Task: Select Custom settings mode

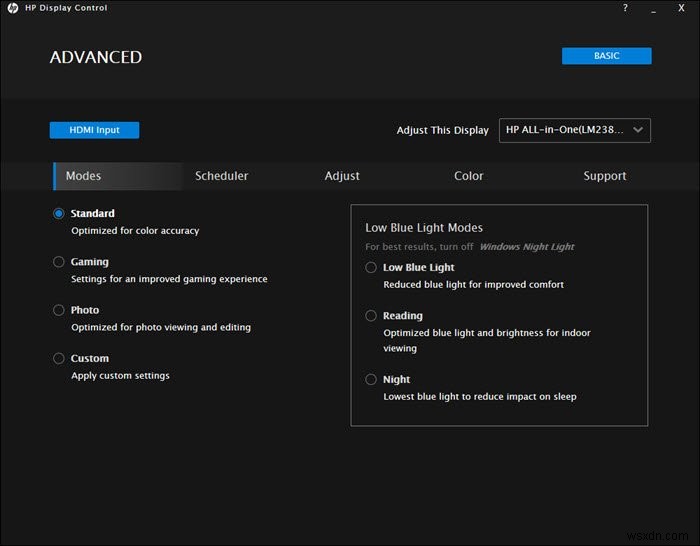Action: click(x=59, y=358)
